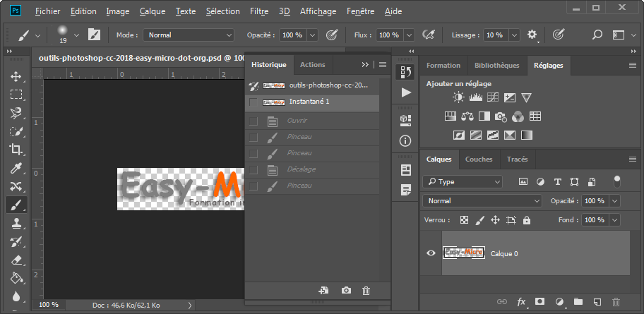Open Opacité slider arrow in options bar
The width and height of the screenshot is (644, 314).
point(313,35)
